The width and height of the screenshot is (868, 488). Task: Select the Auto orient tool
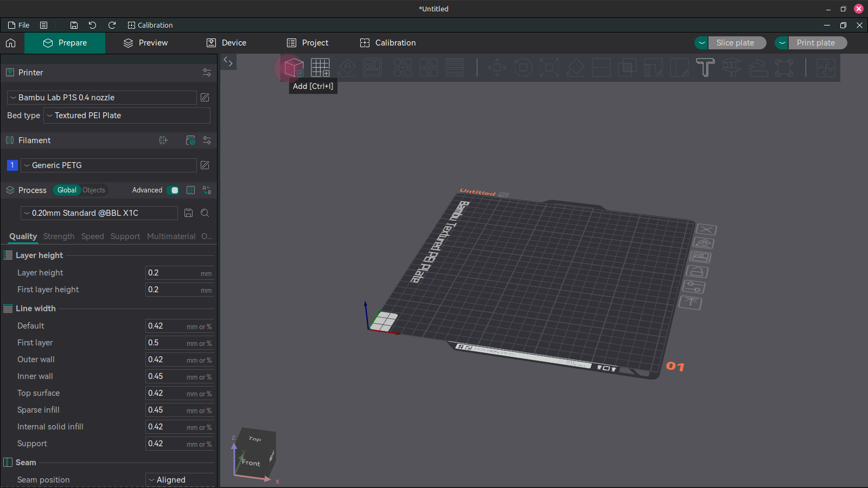346,68
